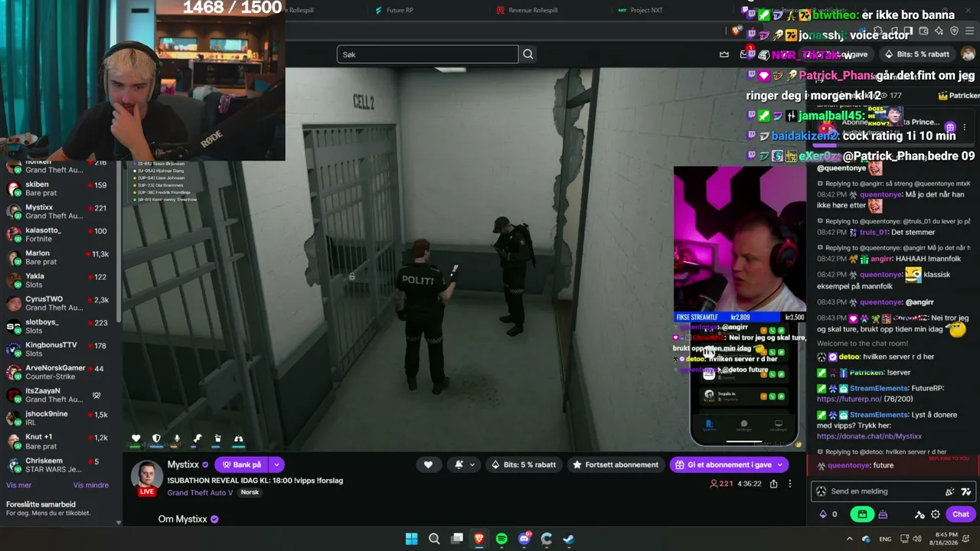Click the Mystixx streamer name heading
The width and height of the screenshot is (980, 551).
click(183, 465)
